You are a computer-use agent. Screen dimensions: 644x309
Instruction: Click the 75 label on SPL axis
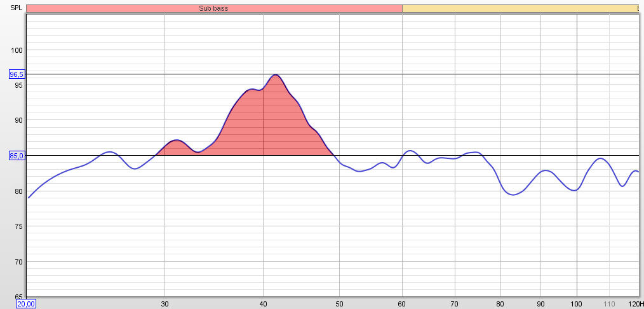click(x=19, y=226)
